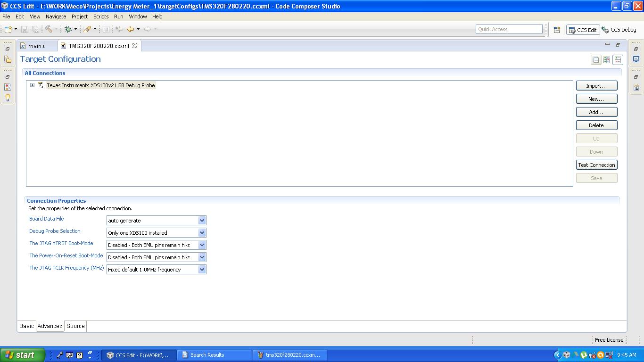Open Debug Probe Selection dropdown
Image resolution: width=644 pixels, height=362 pixels.
point(202,233)
